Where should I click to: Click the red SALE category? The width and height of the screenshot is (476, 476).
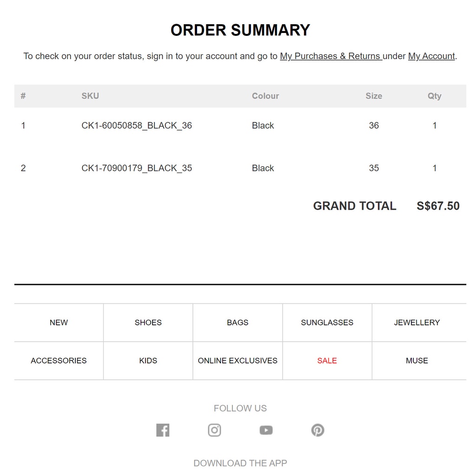[327, 361]
